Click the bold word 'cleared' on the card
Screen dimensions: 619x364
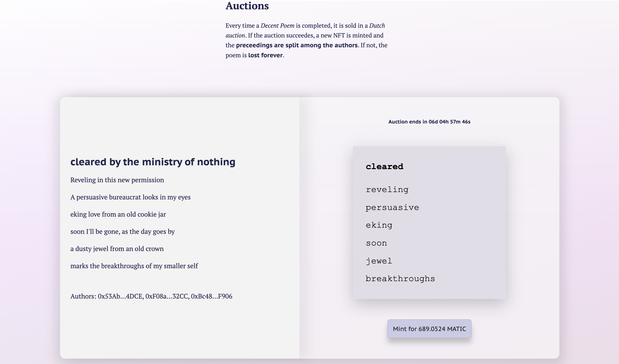384,166
